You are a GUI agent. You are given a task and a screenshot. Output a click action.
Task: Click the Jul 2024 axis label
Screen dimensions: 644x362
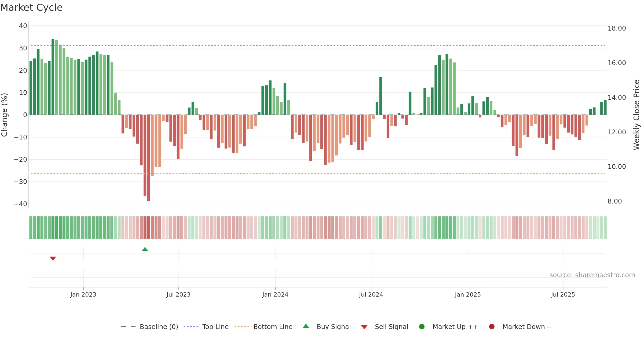point(371,294)
